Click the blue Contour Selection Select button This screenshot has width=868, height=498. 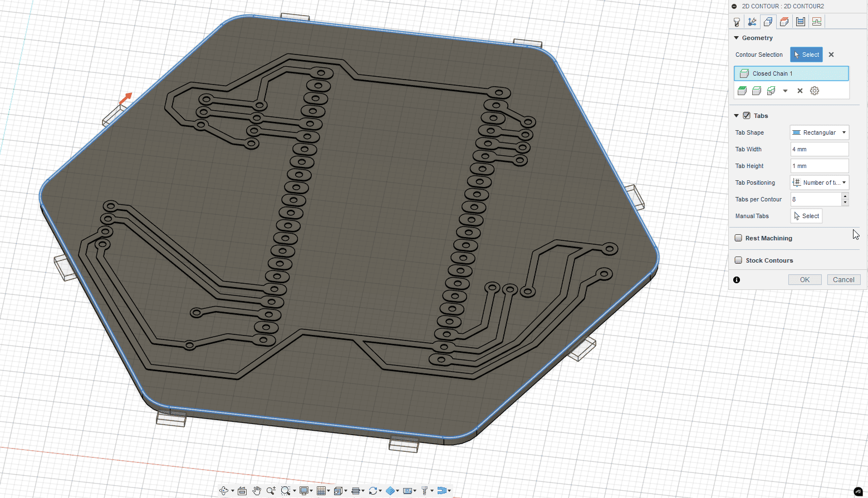point(806,55)
